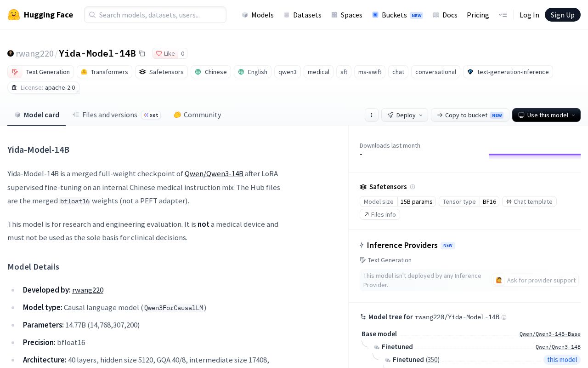Go to Models in navigation

tap(258, 15)
